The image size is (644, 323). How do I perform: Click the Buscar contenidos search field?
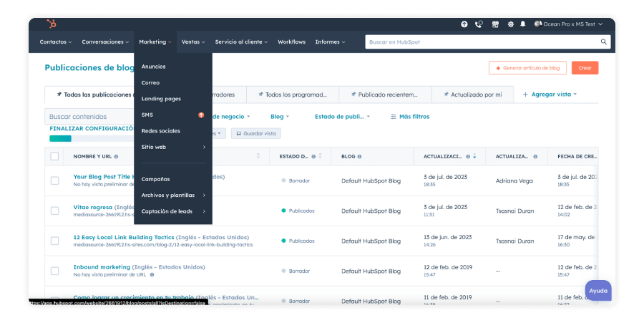[89, 117]
